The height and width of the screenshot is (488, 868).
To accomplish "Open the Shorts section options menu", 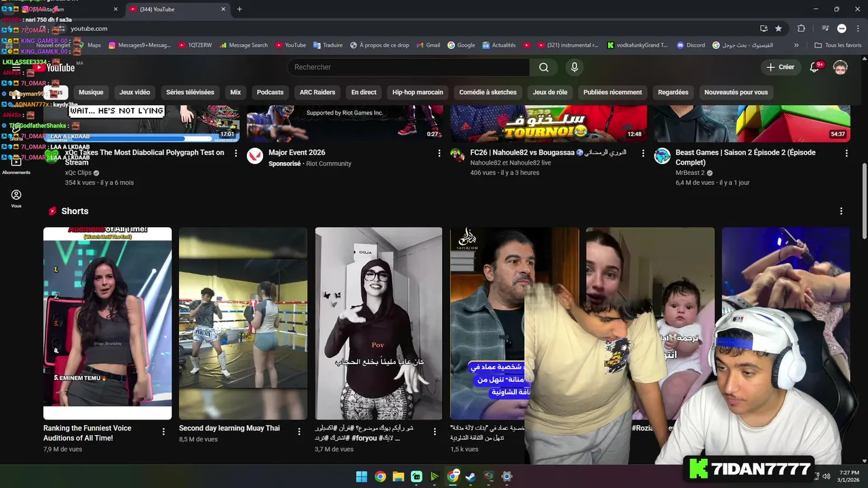I will click(841, 211).
